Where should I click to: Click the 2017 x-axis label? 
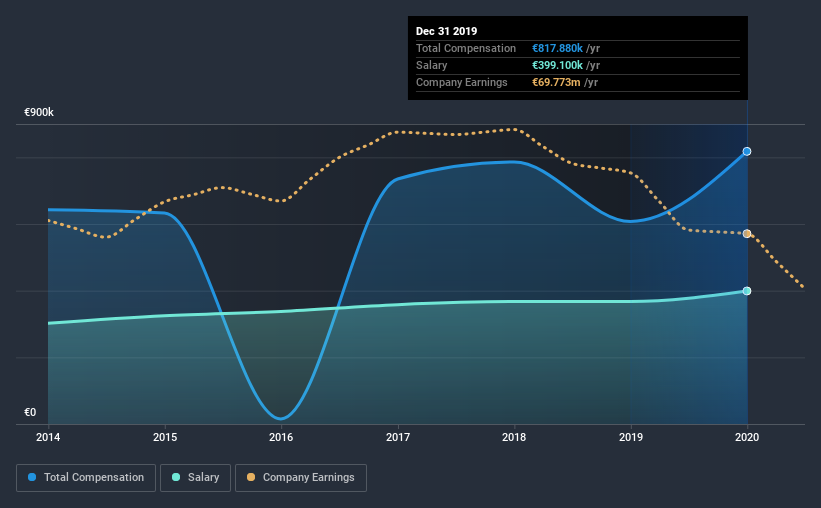pyautogui.click(x=398, y=437)
